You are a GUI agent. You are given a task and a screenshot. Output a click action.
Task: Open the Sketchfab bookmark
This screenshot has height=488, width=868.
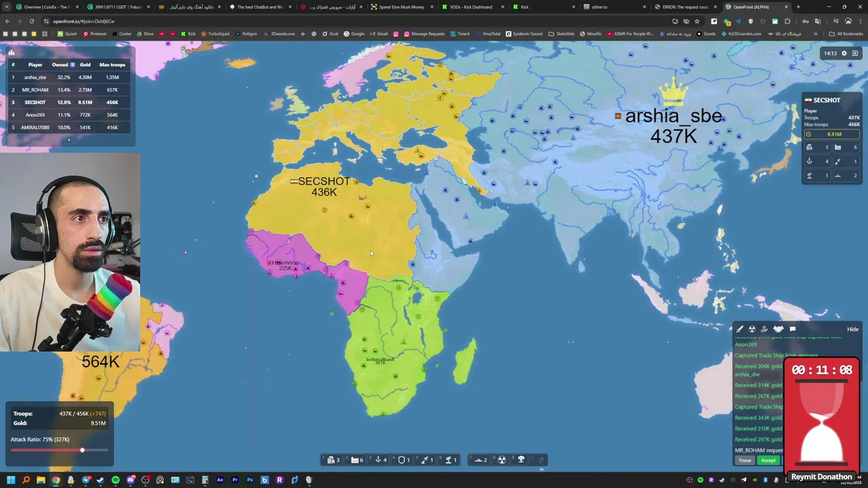pyautogui.click(x=561, y=34)
